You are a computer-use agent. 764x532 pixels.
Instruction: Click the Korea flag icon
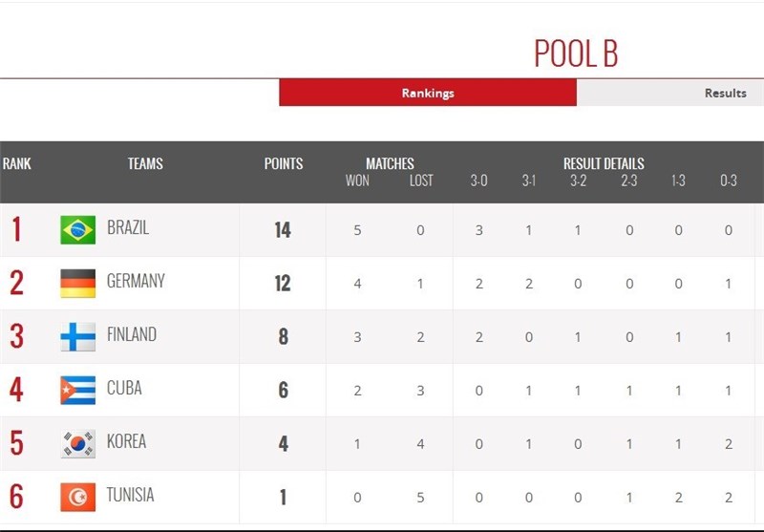point(77,443)
